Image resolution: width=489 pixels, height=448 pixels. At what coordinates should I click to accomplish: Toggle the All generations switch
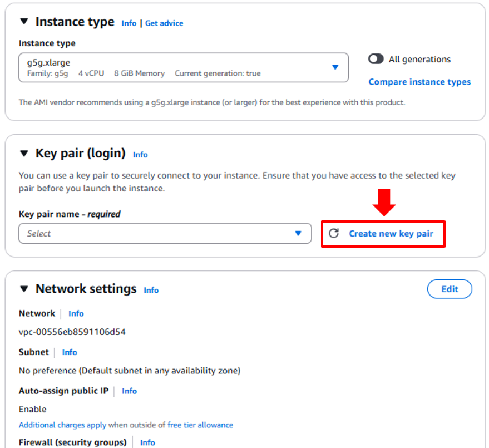376,60
